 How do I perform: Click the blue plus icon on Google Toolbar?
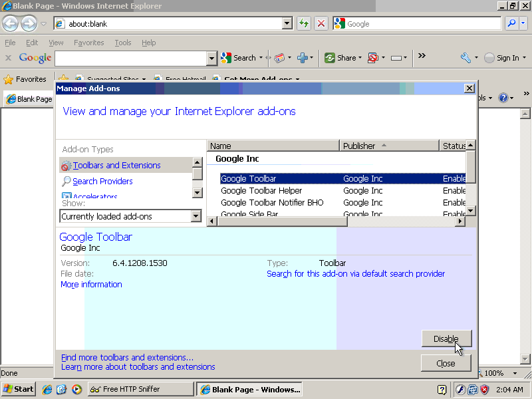(302, 58)
